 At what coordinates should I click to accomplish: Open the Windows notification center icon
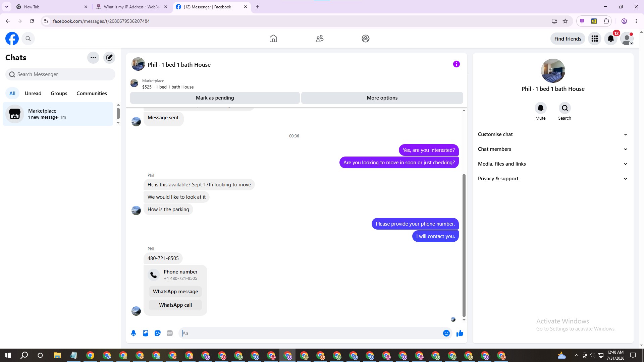point(633,355)
